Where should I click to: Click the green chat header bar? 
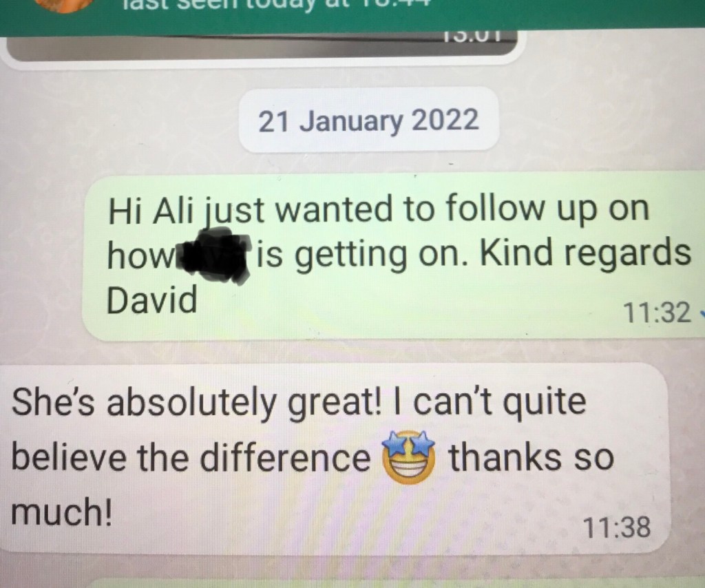tap(352, 17)
